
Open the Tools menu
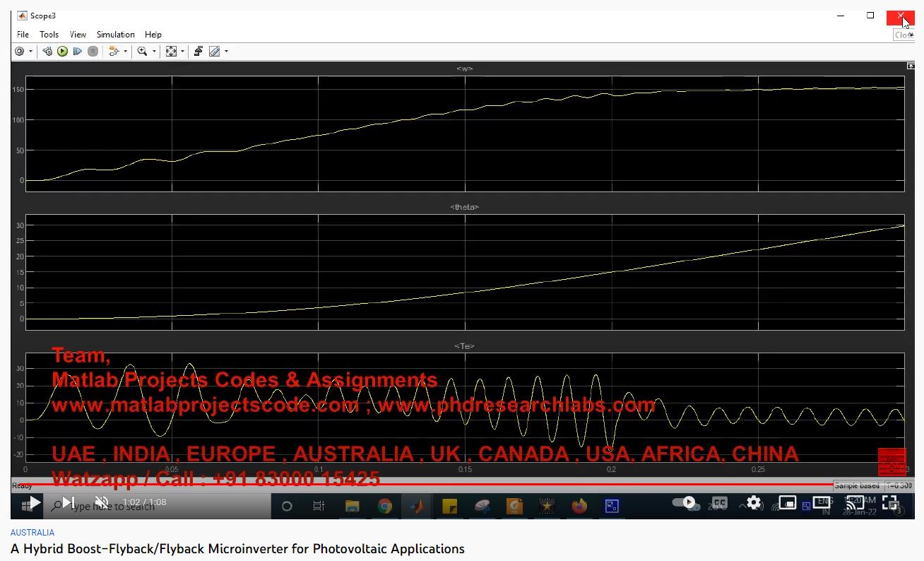(x=49, y=34)
